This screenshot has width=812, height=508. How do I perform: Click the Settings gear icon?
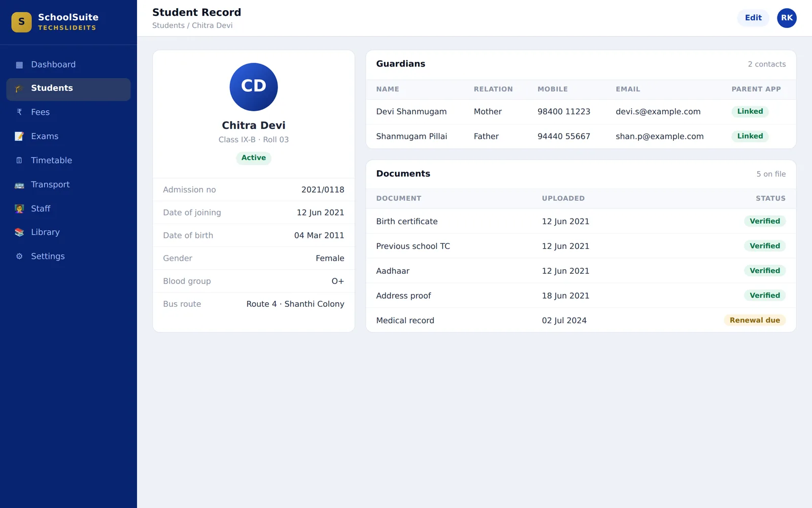tap(19, 257)
